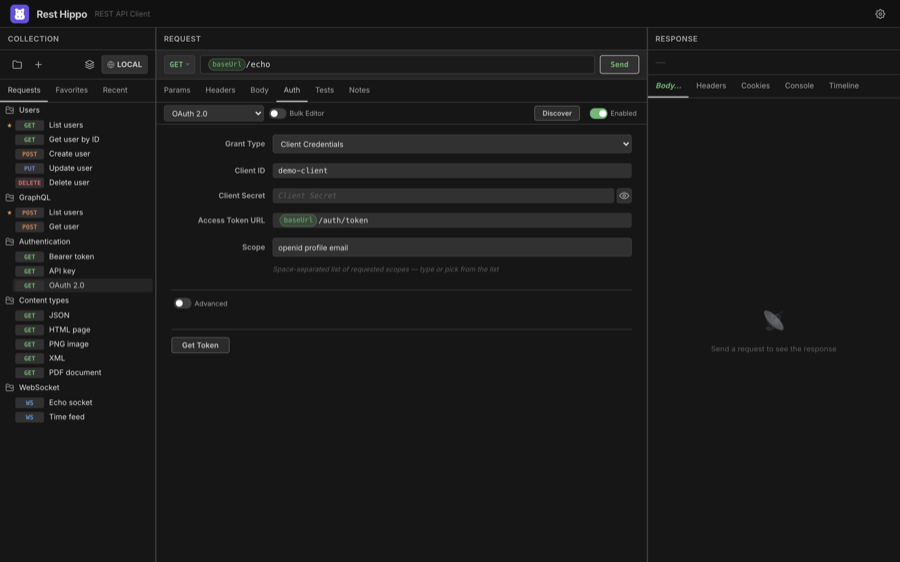Click the star beside Users List users

point(9,125)
